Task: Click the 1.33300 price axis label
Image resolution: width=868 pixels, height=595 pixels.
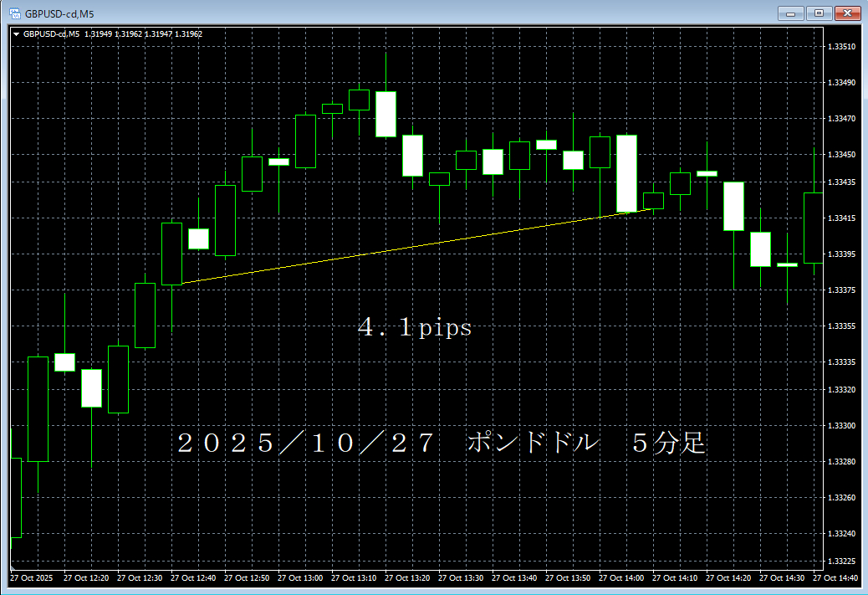Action: (x=841, y=426)
